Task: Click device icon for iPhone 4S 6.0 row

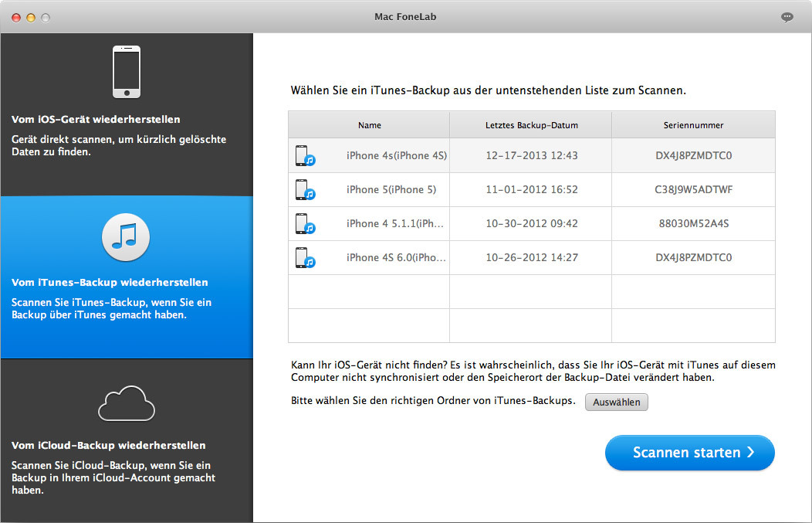Action: point(305,257)
